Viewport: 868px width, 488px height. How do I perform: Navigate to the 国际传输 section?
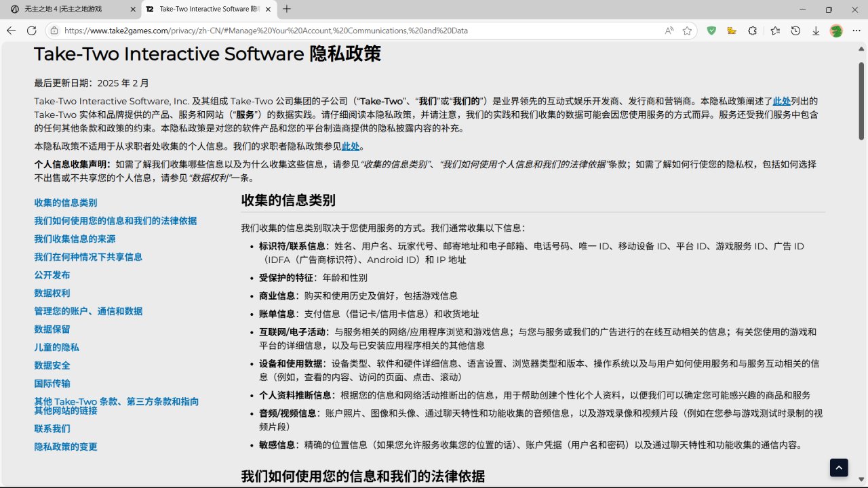(x=52, y=384)
